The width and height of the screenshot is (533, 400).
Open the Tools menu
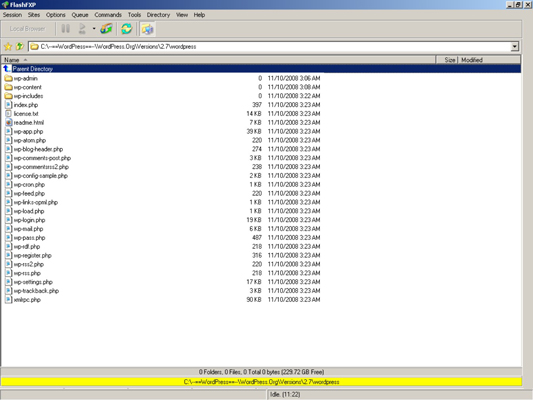pyautogui.click(x=134, y=15)
